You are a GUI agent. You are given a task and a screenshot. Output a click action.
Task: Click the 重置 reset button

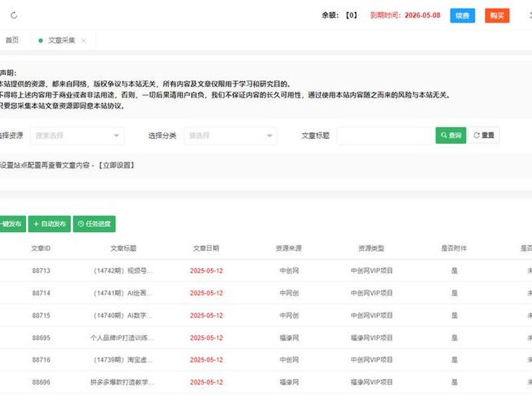[x=484, y=136]
